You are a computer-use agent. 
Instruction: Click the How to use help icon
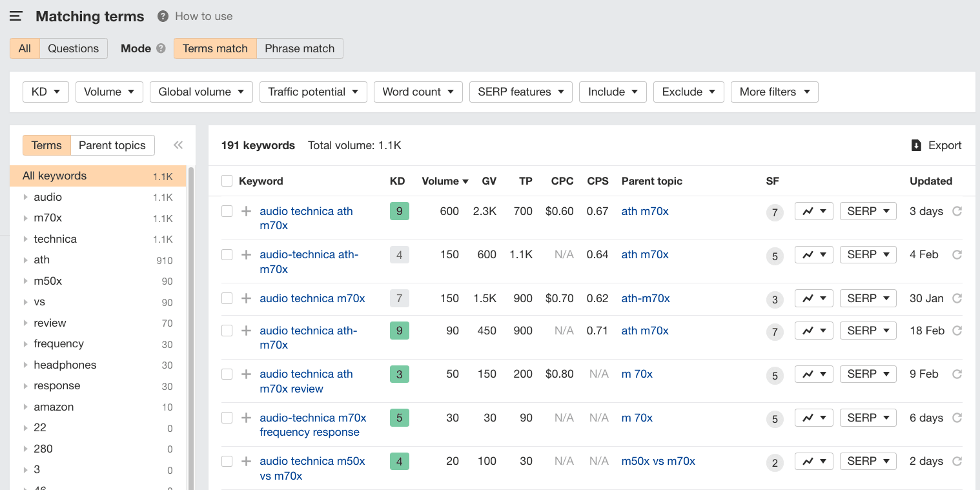point(163,16)
